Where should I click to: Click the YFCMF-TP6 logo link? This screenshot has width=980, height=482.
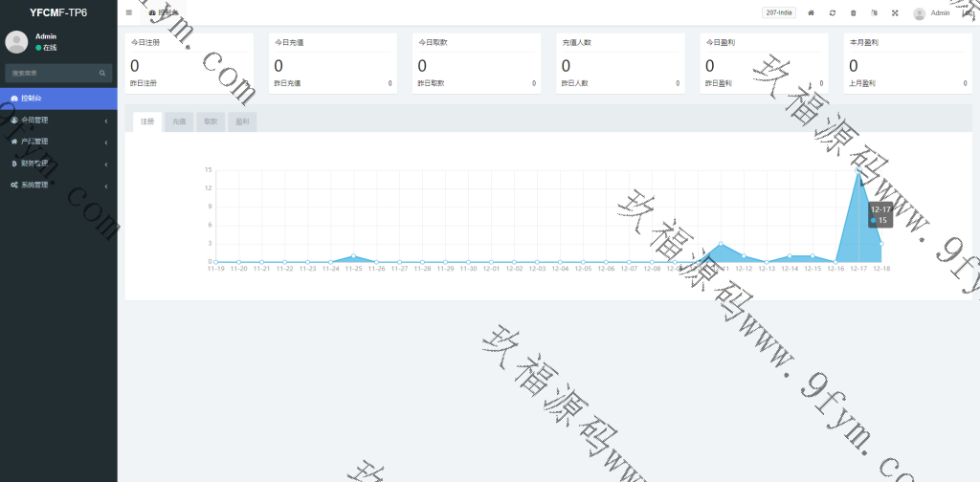pyautogui.click(x=58, y=12)
